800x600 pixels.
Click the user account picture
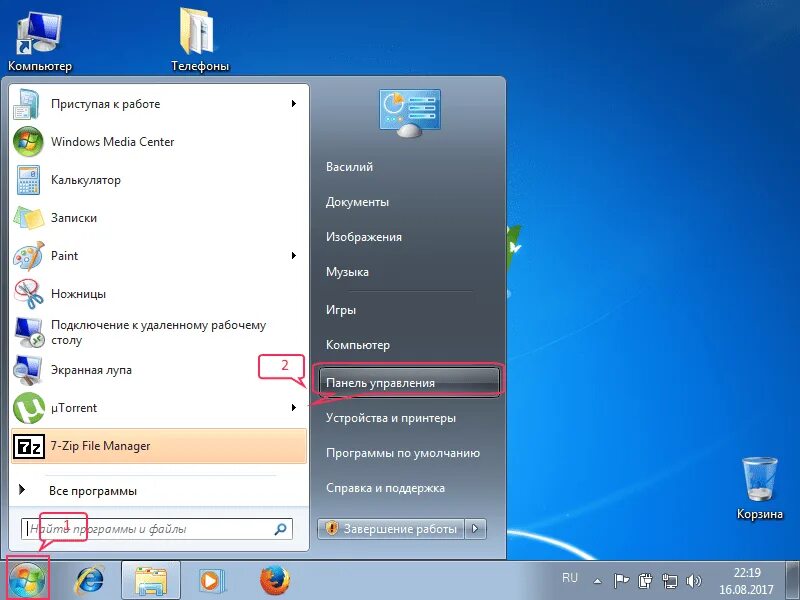410,113
